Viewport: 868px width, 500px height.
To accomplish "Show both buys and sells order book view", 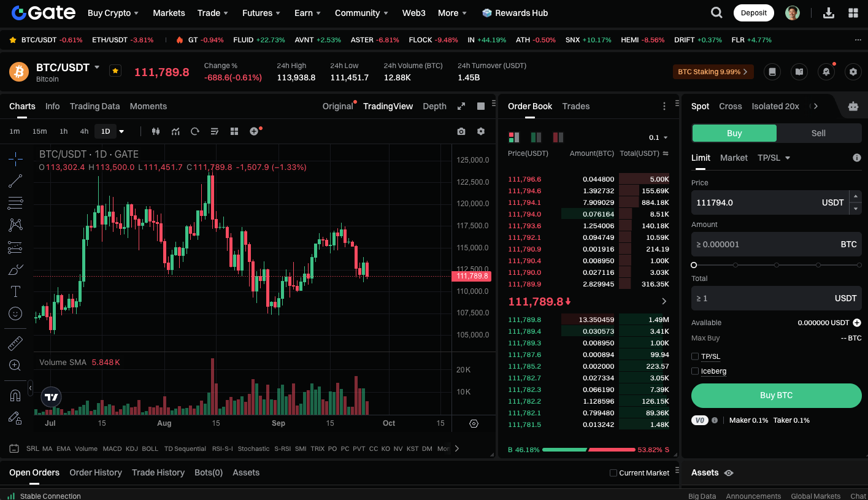I will point(514,137).
